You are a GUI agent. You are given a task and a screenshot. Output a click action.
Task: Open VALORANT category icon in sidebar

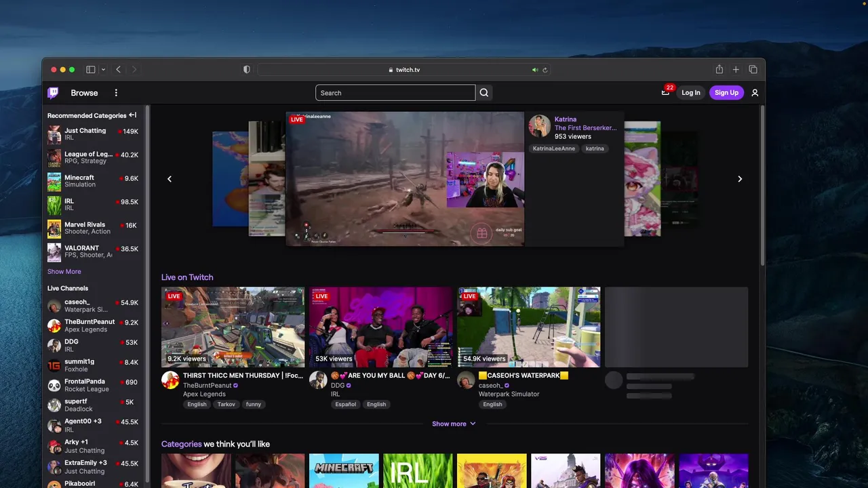54,252
